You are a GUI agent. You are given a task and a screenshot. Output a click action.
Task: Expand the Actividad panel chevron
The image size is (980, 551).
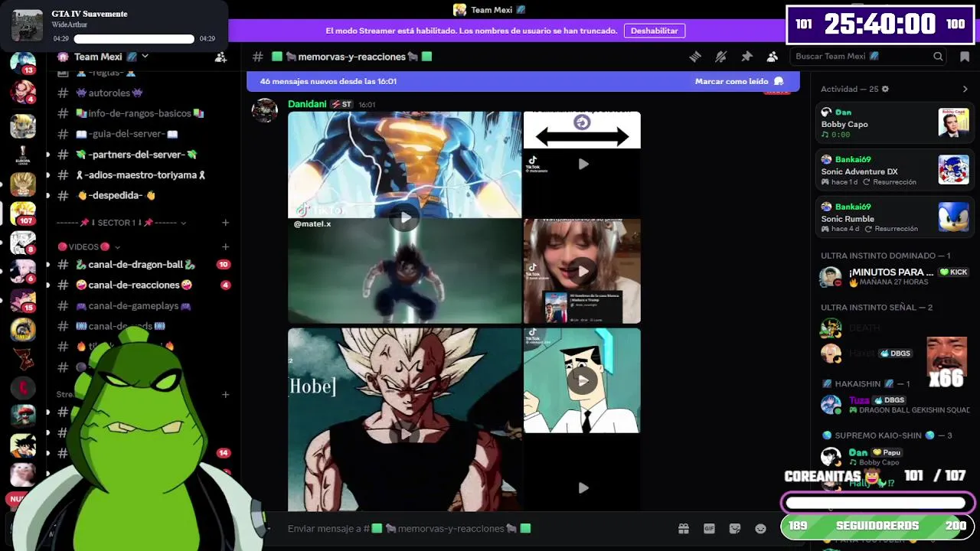(x=965, y=89)
